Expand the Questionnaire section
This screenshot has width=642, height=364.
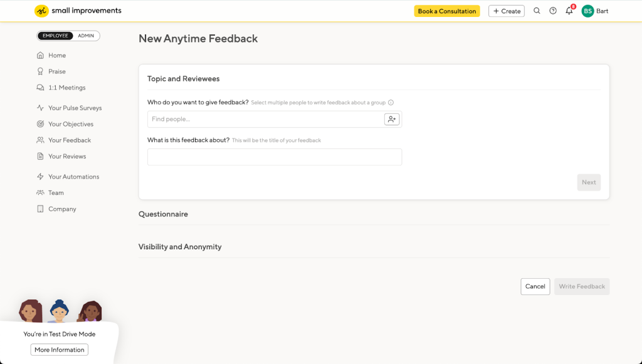coord(163,214)
